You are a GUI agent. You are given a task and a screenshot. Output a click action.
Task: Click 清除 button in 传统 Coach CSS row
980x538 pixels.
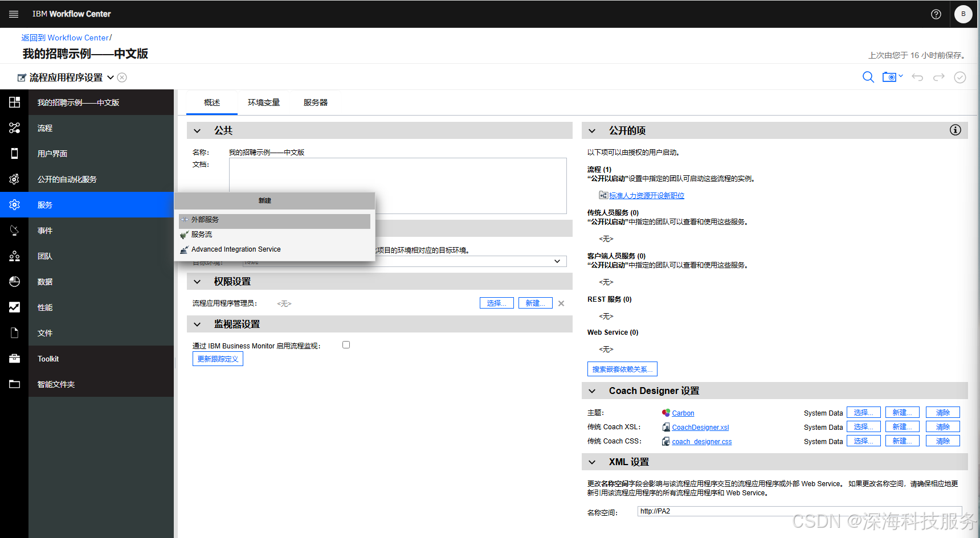[x=943, y=441]
